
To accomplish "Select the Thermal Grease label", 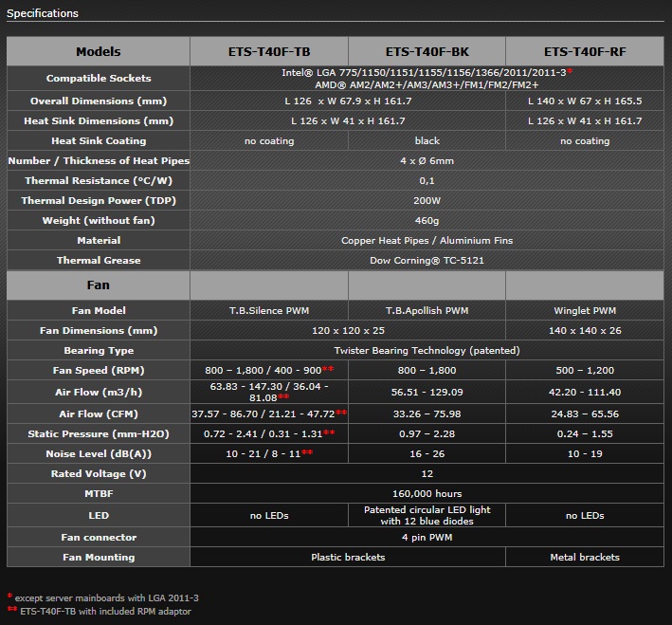I will [x=99, y=261].
